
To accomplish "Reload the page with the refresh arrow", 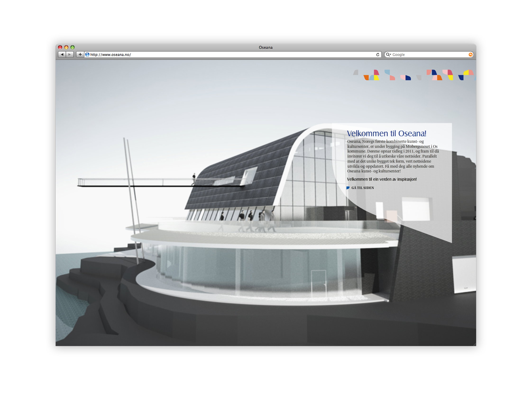I will tap(378, 55).
